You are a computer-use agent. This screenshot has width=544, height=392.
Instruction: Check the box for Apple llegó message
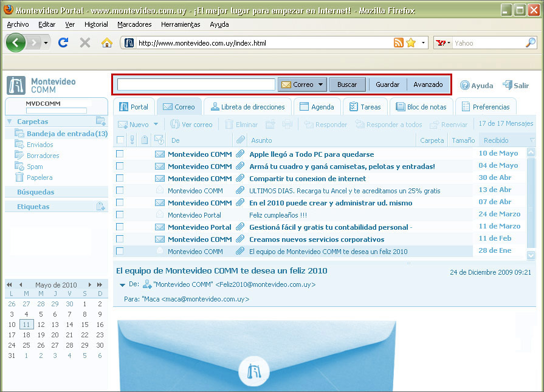[120, 154]
